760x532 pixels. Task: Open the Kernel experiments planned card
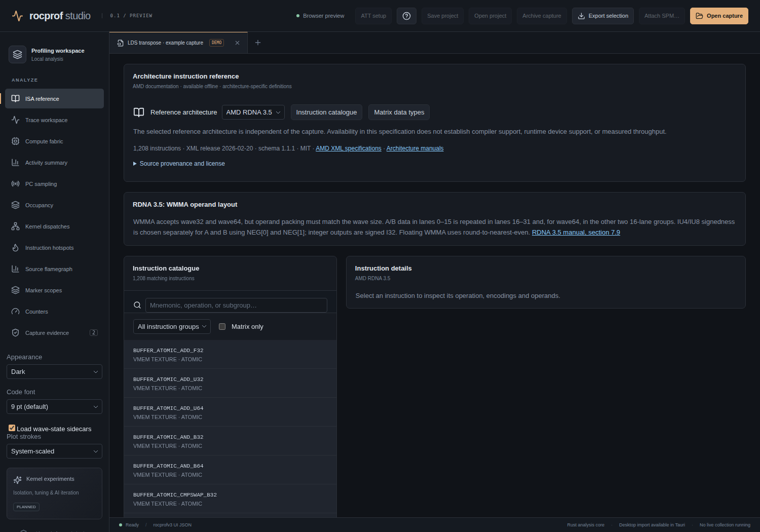pyautogui.click(x=54, y=493)
